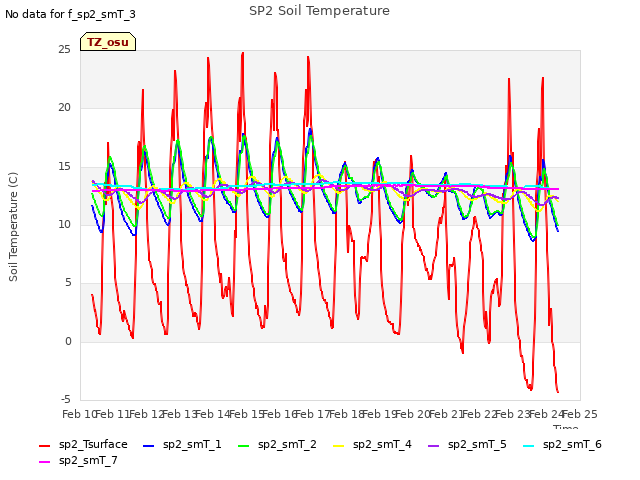Screen dimensions: 640x480
Task: Toggle the sp2_smT_6 legend entry
Action: click(562, 444)
